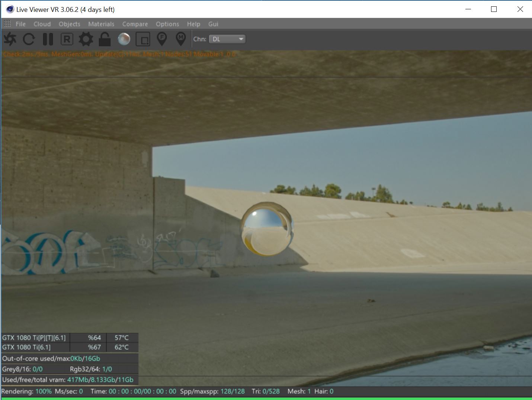This screenshot has height=400, width=532.
Task: Activate the pick material pin icon
Action: coord(181,39)
